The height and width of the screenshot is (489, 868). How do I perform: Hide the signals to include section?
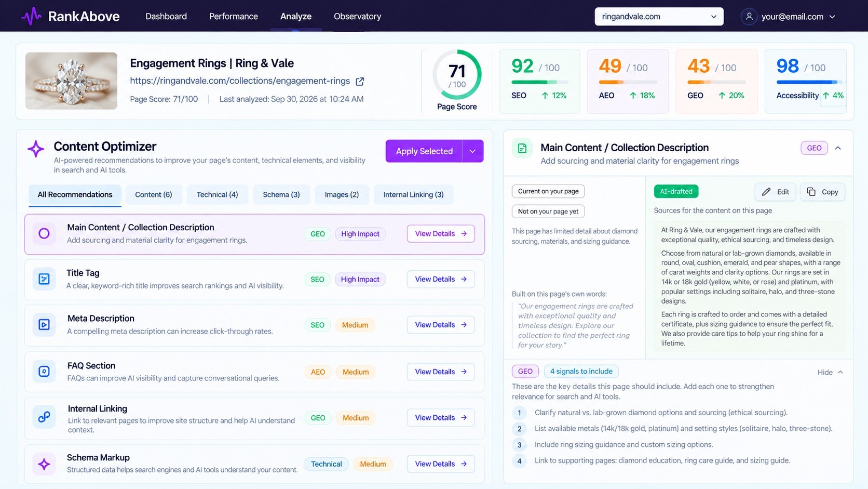(x=830, y=372)
